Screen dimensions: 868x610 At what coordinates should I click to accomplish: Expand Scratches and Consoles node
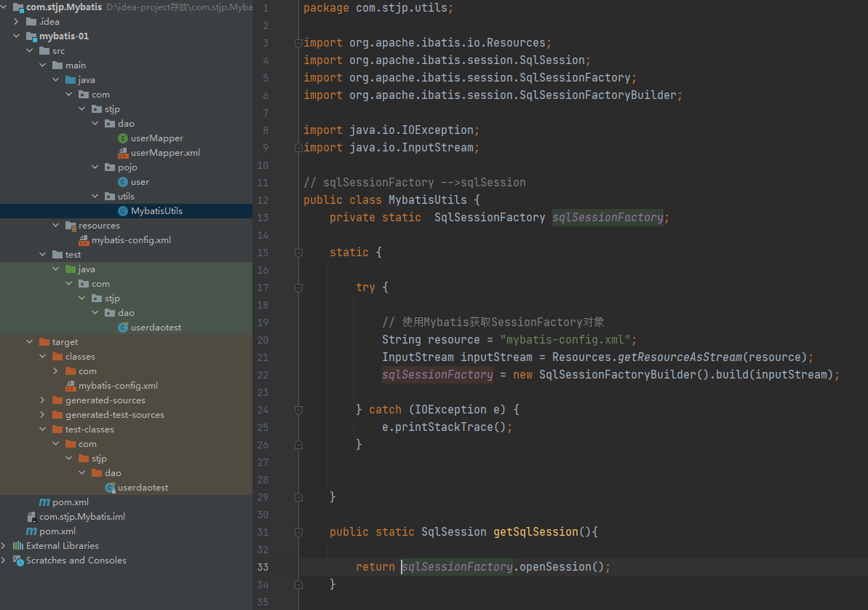[x=4, y=560]
